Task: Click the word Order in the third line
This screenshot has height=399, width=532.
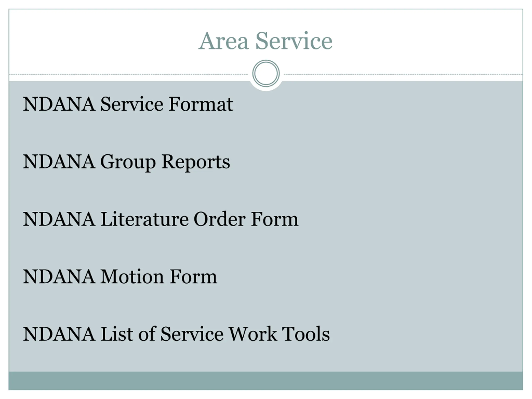Action: pyautogui.click(x=220, y=219)
